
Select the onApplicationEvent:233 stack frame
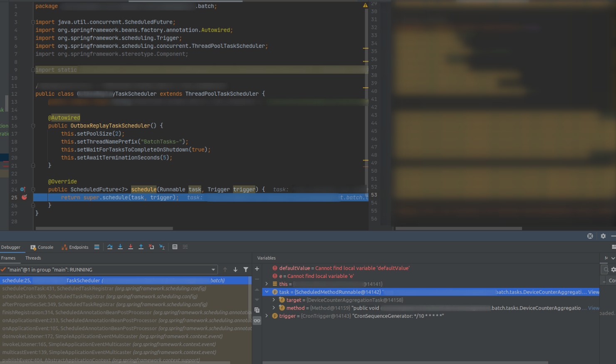[x=125, y=320]
